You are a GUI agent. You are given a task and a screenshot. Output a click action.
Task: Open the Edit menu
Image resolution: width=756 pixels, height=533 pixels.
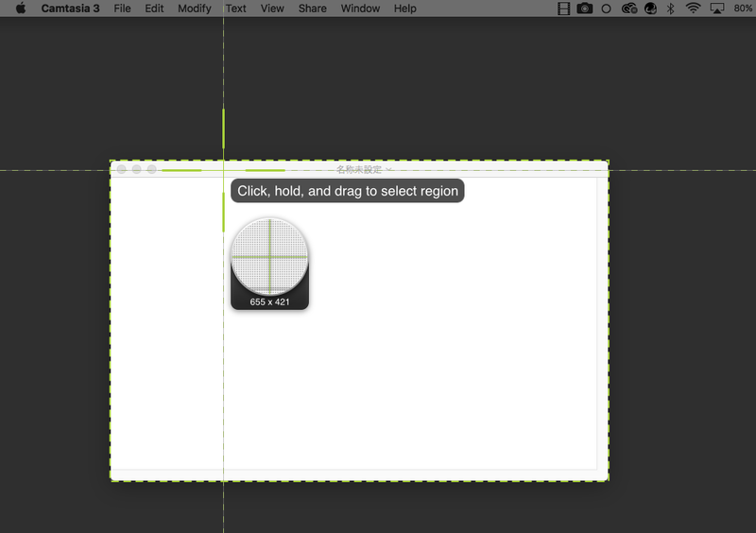(x=154, y=9)
